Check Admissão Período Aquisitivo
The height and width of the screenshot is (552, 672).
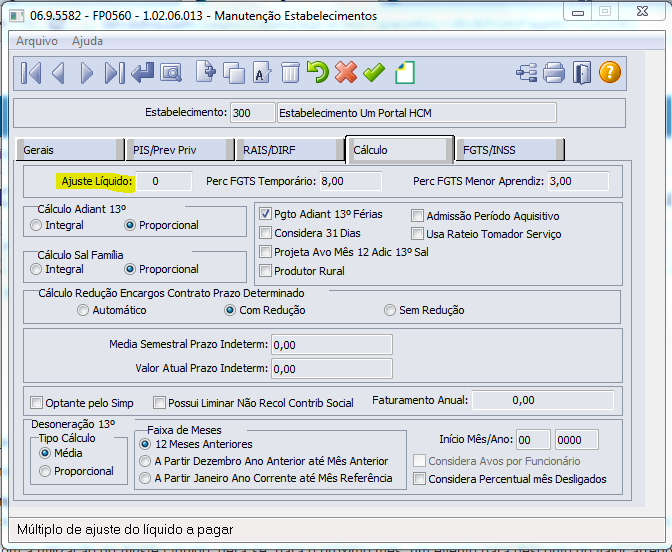(x=417, y=216)
